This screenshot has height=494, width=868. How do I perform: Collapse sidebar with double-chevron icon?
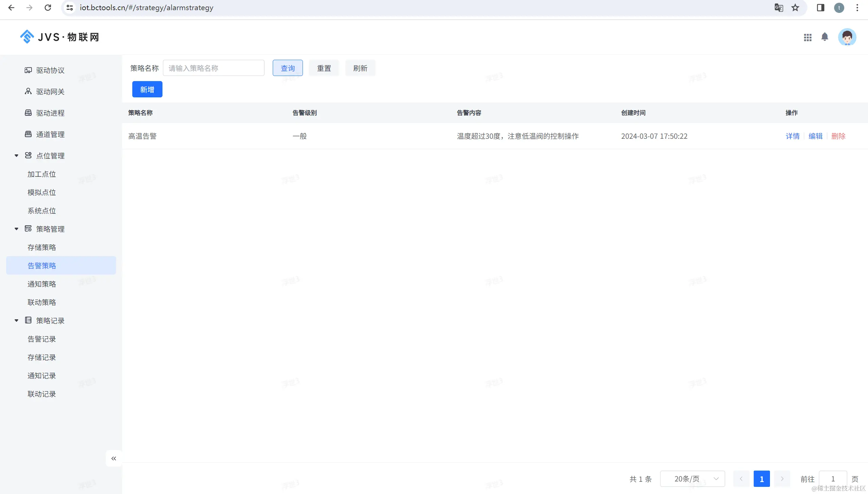coord(114,458)
